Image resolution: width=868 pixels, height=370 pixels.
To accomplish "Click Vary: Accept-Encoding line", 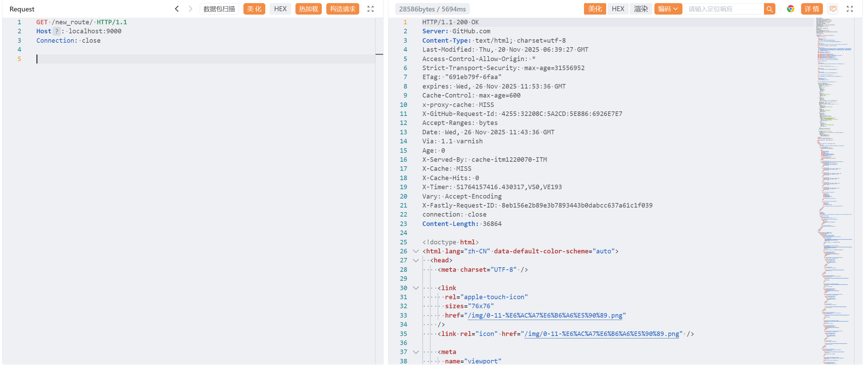I will click(x=462, y=196).
